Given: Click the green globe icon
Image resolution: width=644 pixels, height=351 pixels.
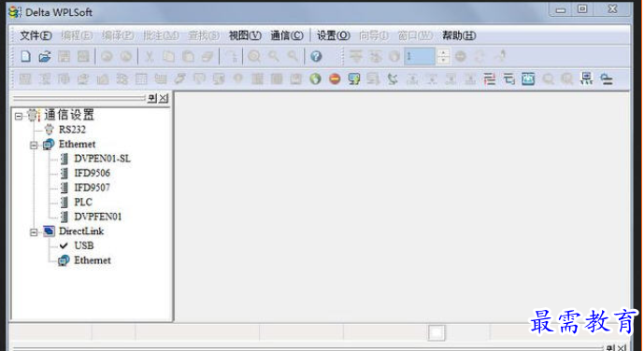Looking at the screenshot, I should point(315,78).
